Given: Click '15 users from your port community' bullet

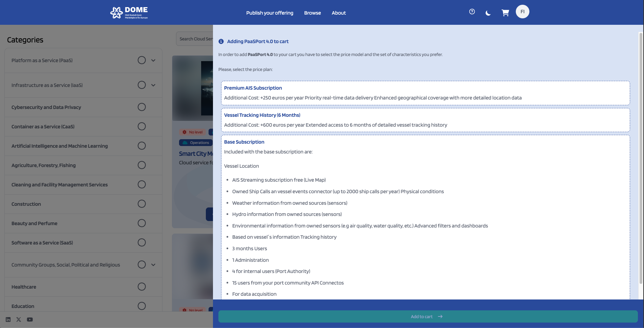Looking at the screenshot, I should click(288, 283).
